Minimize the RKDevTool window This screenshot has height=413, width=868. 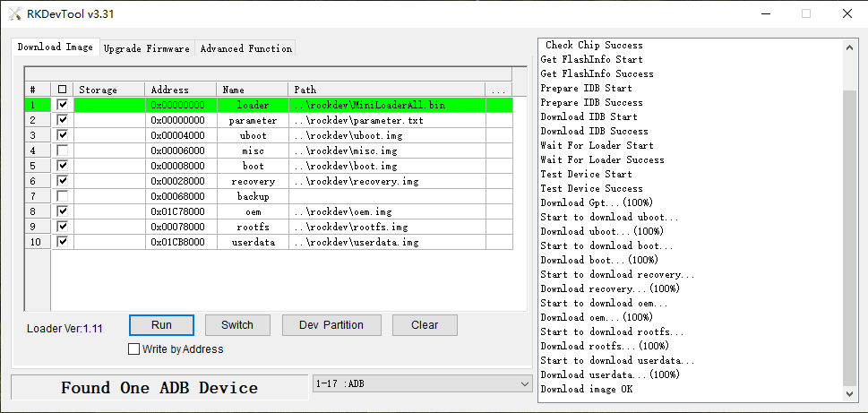[765, 13]
